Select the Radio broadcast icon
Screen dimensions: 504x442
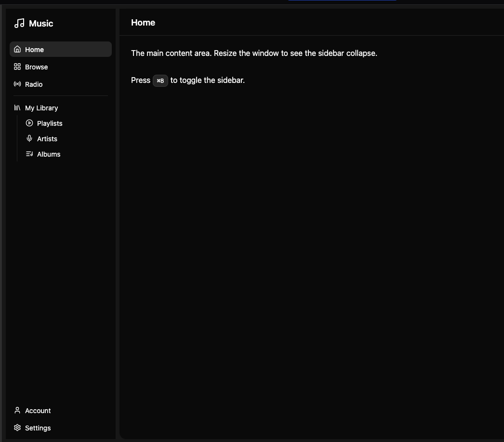17,84
